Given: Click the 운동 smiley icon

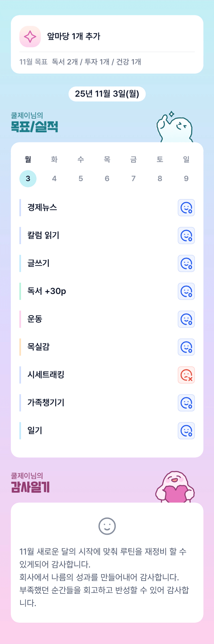Looking at the screenshot, I should (x=186, y=319).
